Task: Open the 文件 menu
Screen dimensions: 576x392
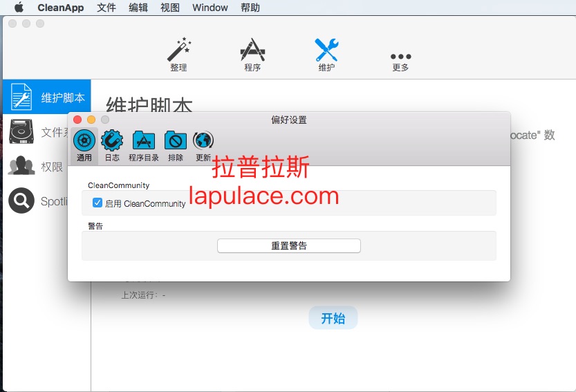Action: coord(106,8)
